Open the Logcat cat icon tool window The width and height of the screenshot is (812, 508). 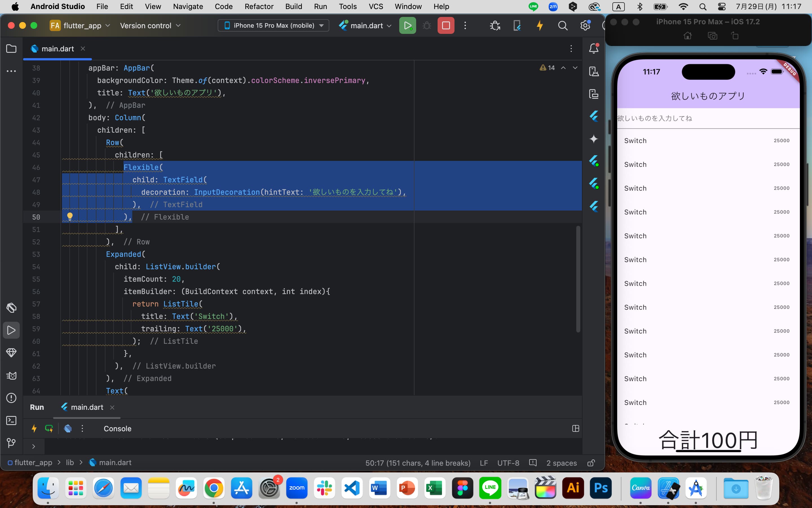(x=11, y=375)
